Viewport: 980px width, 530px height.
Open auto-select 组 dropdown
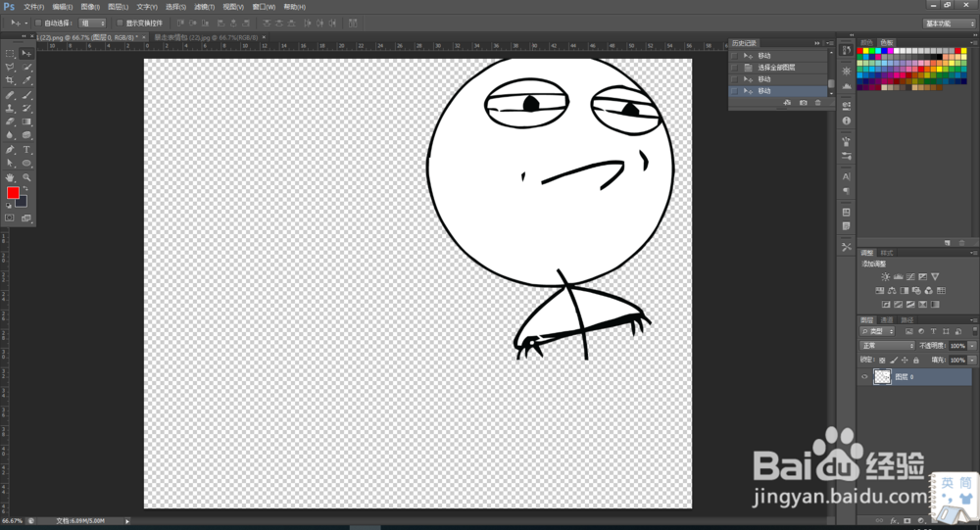point(92,24)
